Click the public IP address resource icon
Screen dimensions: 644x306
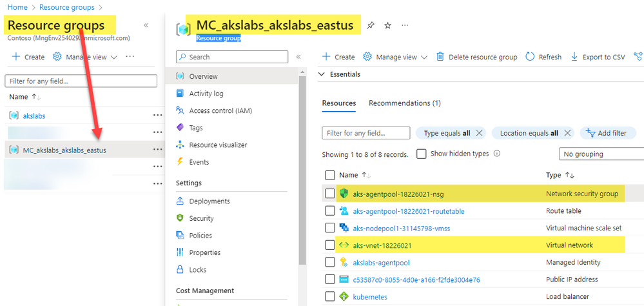click(x=344, y=280)
